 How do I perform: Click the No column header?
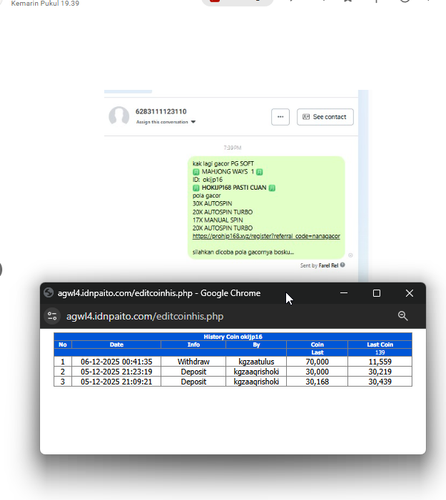pyautogui.click(x=63, y=345)
